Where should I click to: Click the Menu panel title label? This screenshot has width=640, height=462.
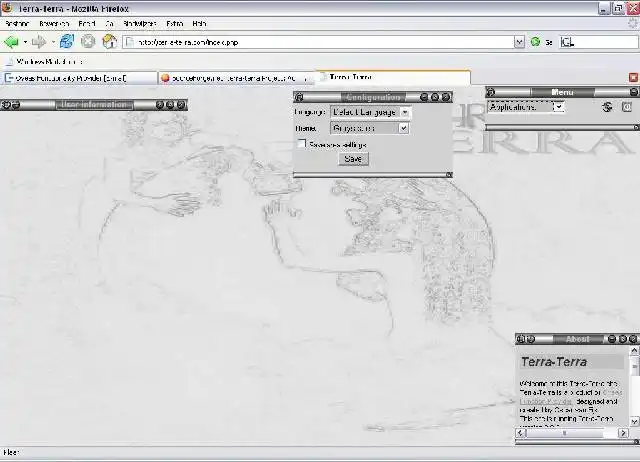coord(562,92)
